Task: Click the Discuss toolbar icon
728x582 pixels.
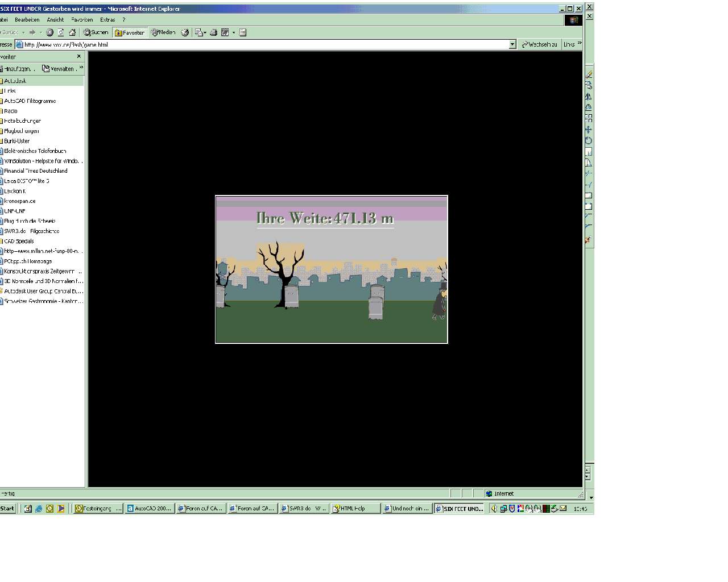Action: [x=243, y=32]
